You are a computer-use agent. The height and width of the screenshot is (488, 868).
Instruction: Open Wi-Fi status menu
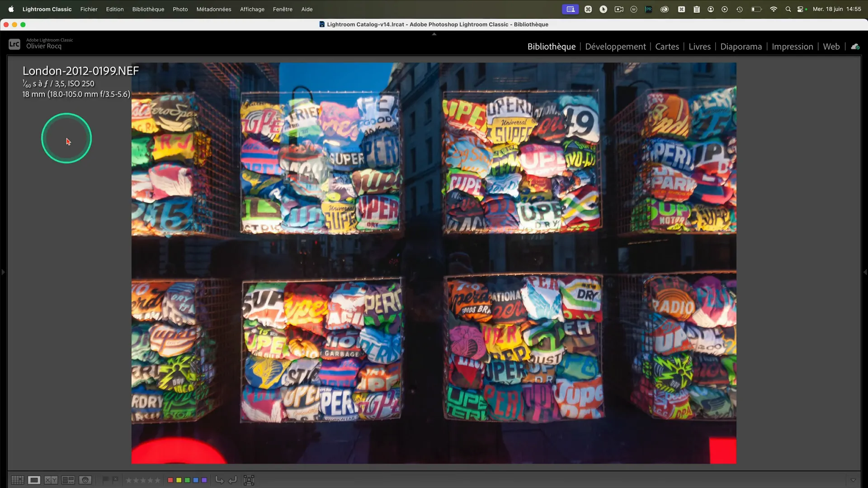[774, 9]
